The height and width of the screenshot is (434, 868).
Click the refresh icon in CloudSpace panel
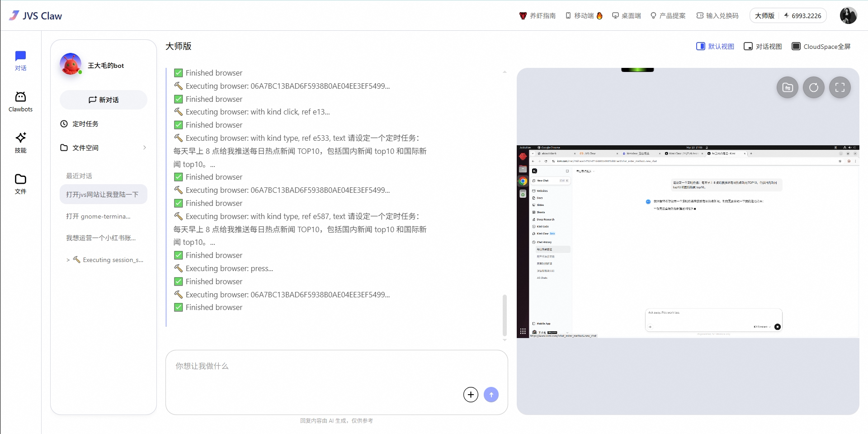(813, 87)
